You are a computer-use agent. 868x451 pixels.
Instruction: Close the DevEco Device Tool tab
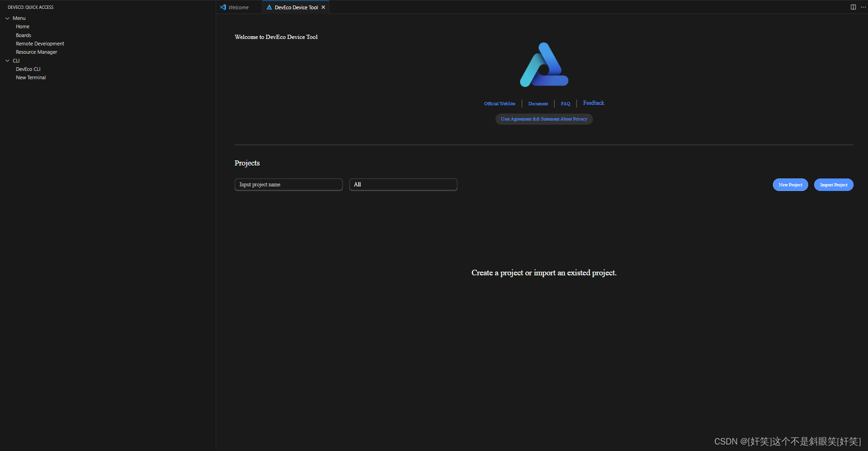323,7
